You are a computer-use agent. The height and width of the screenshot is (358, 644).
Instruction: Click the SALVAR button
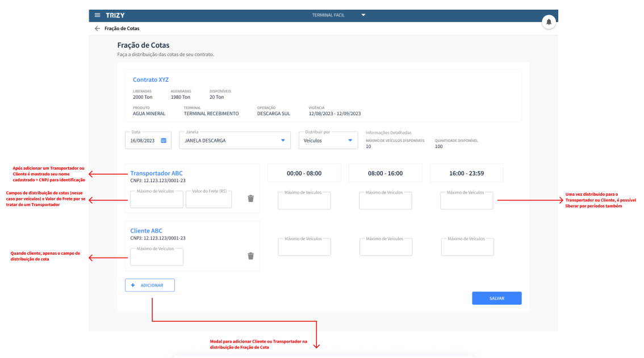point(496,298)
